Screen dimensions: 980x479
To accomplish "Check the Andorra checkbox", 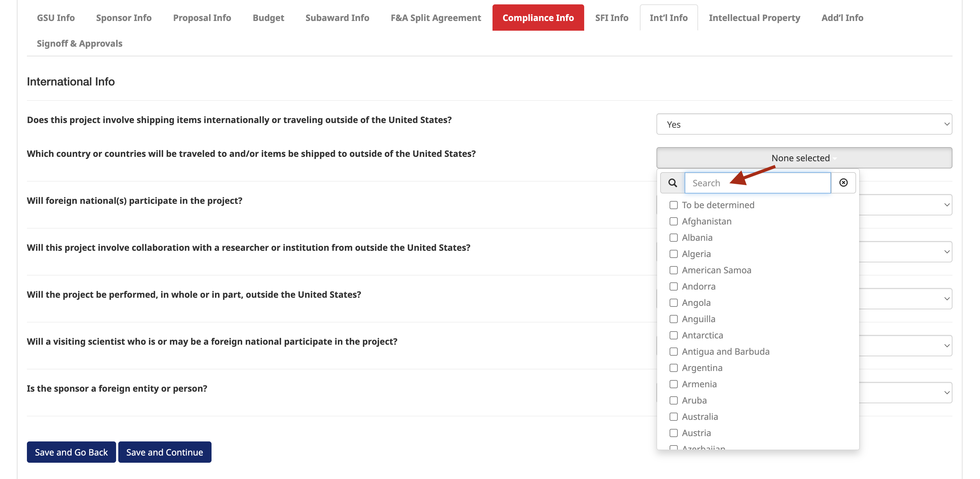I will [673, 286].
